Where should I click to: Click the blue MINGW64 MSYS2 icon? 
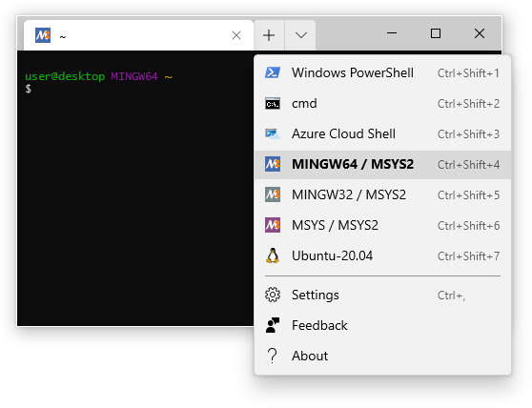(273, 164)
